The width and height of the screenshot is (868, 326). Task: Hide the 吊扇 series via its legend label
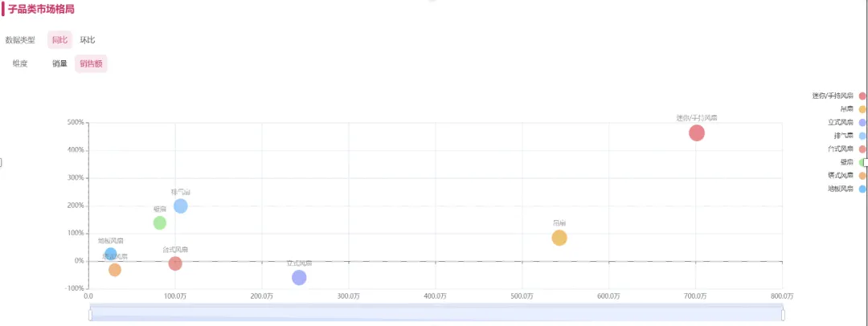coord(846,109)
